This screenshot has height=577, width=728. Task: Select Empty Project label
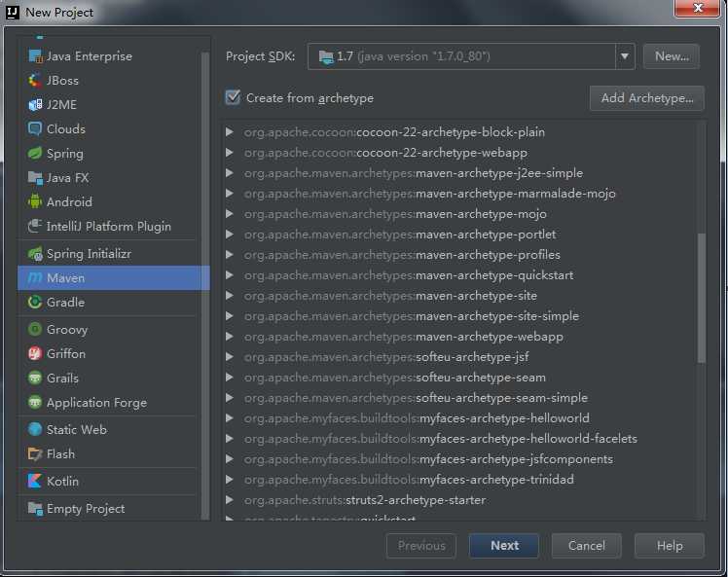point(86,509)
